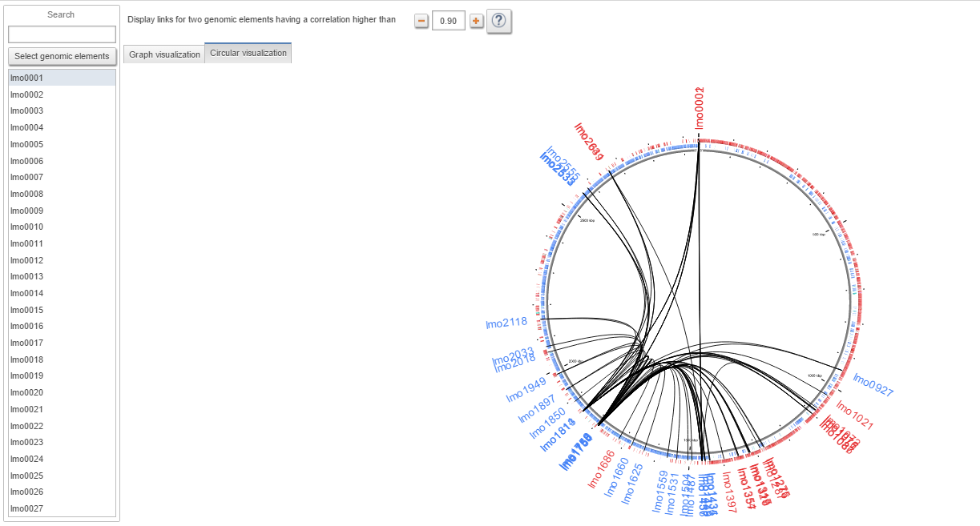Focus the Search text box
980x526 pixels.
(62, 34)
